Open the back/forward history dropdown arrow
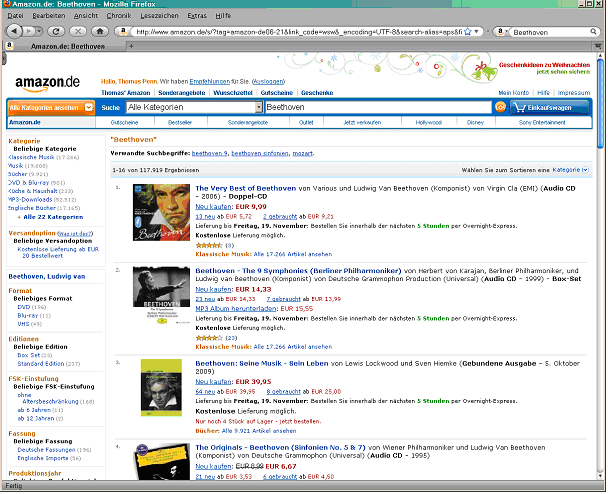Screen dimensions: 608x494 pos(39,31)
